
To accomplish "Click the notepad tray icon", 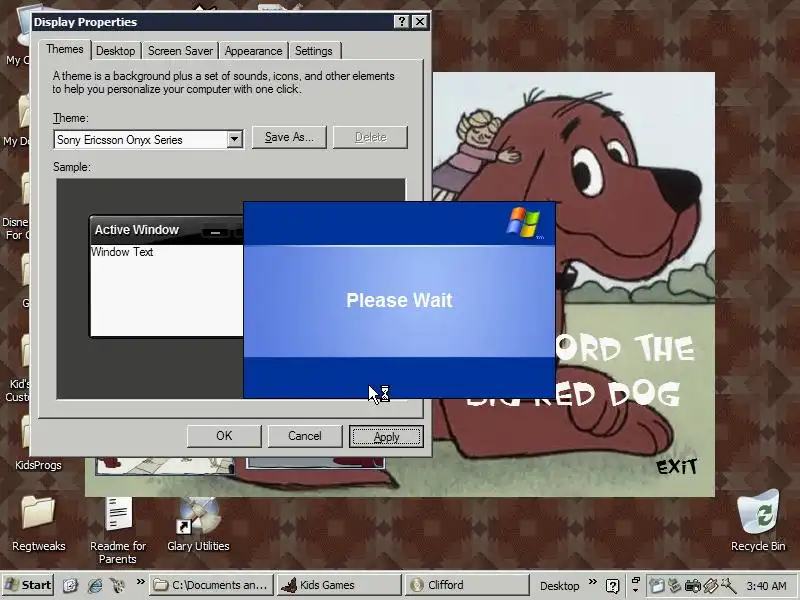I will point(657,585).
